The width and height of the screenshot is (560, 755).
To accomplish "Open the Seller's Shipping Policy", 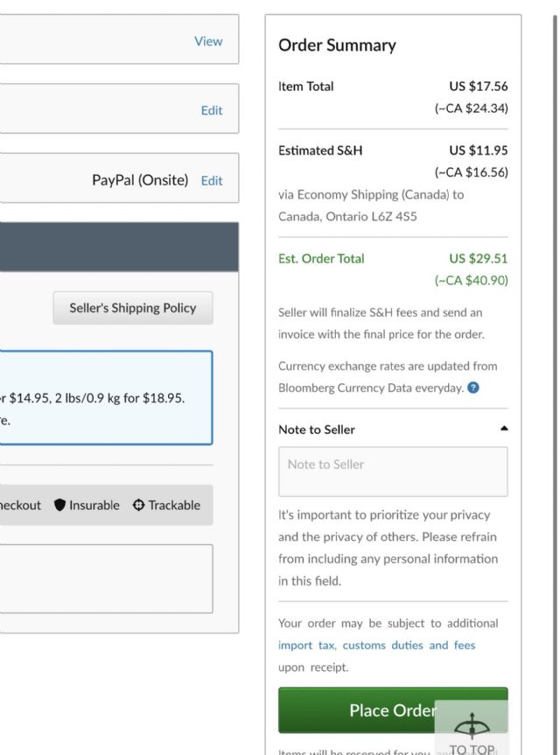I will 133,308.
